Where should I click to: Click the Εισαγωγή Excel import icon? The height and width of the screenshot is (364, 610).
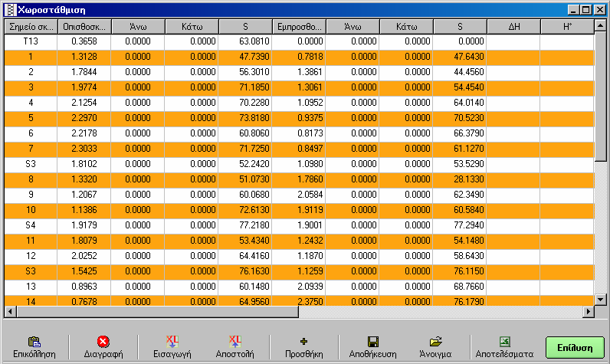point(172,342)
